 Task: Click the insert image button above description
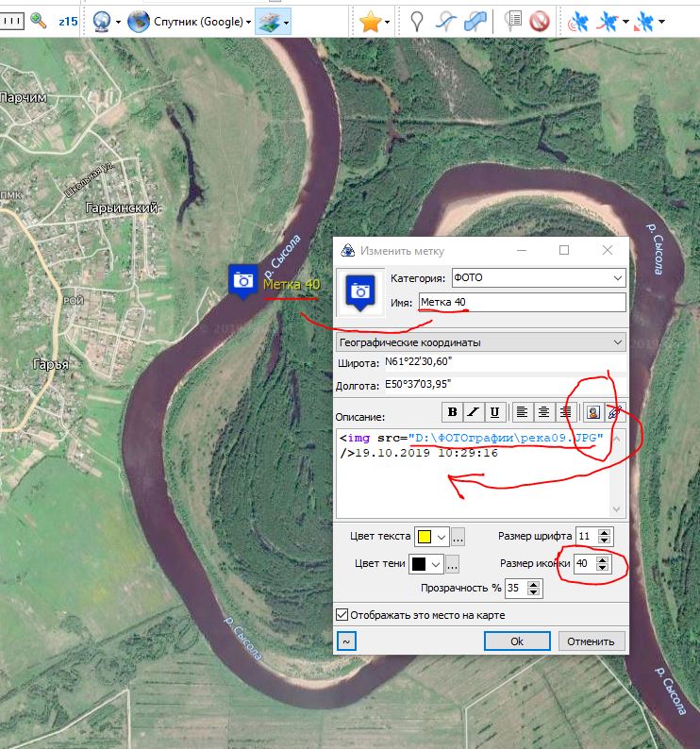coord(593,412)
